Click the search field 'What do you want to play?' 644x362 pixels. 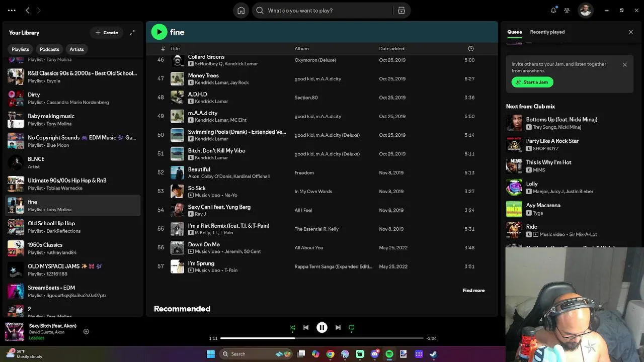pyautogui.click(x=323, y=11)
